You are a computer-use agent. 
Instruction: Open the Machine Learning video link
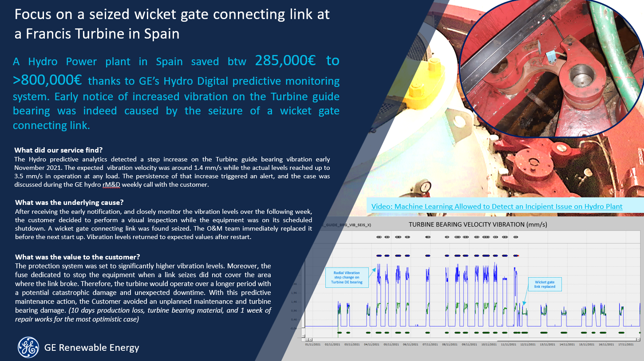(497, 206)
